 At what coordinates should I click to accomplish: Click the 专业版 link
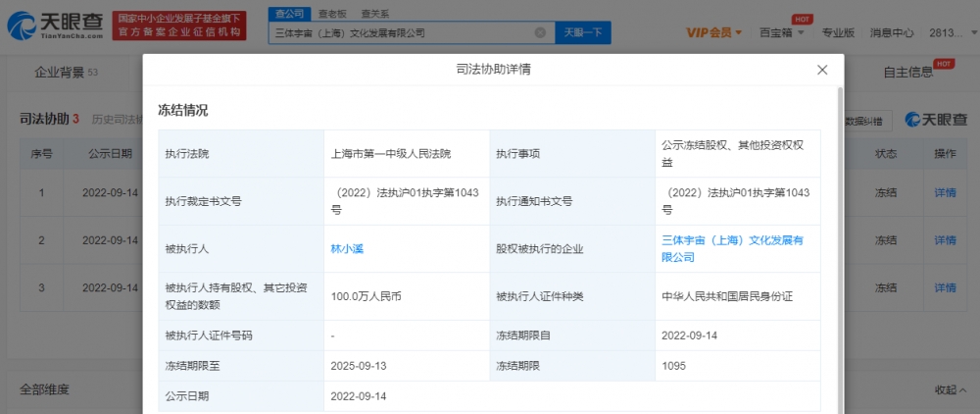pyautogui.click(x=838, y=33)
